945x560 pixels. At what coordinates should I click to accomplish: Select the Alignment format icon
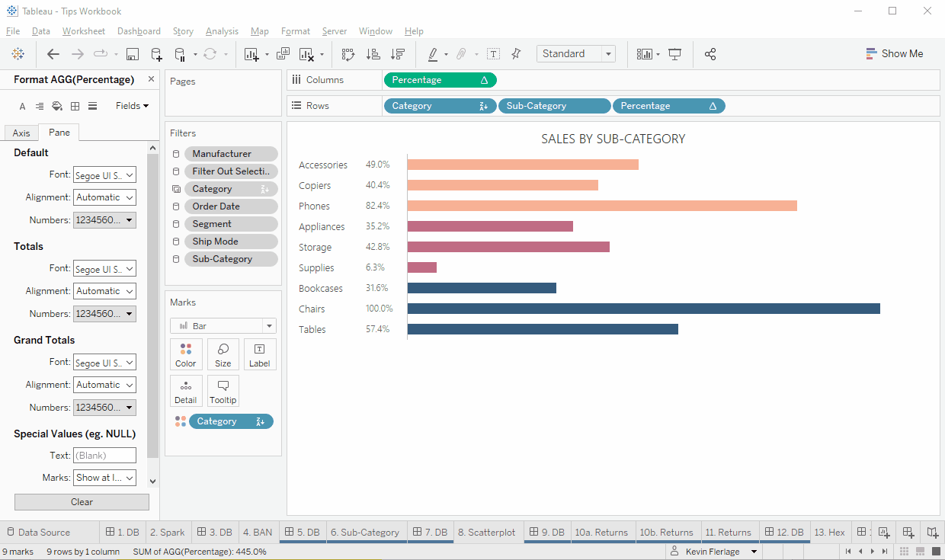[x=40, y=106]
